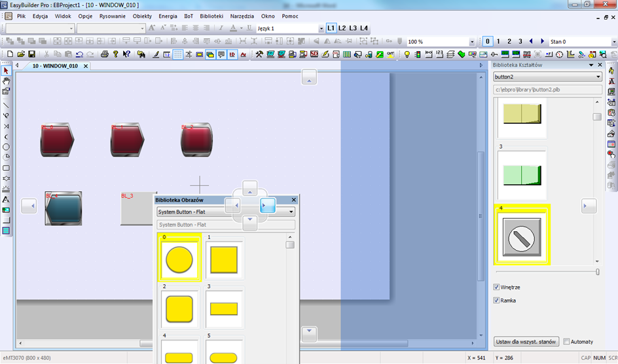Screen dimensions: 618x364
Task: Select the text 'A' drawing tool
Action: point(6,199)
